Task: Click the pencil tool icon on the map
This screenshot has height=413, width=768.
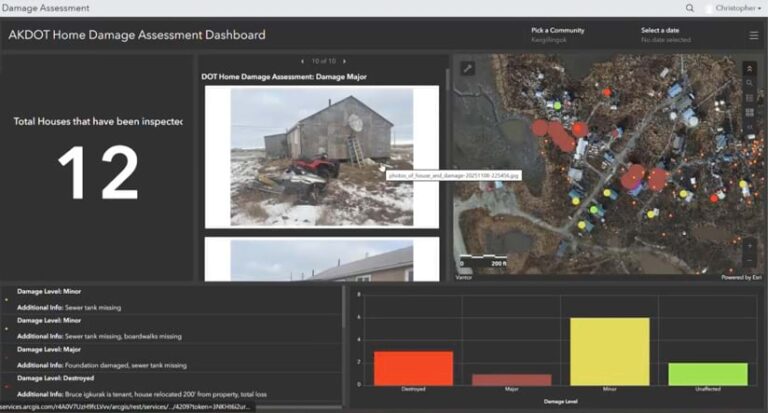Action: pyautogui.click(x=468, y=69)
